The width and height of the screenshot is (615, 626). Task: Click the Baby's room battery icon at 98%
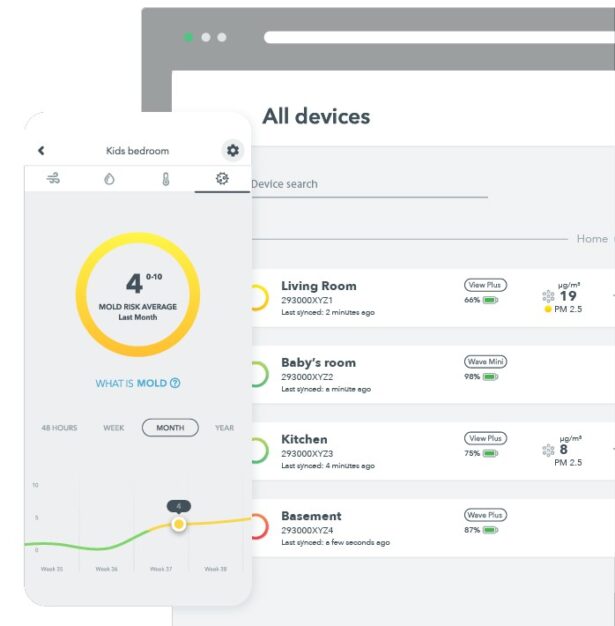(x=490, y=377)
